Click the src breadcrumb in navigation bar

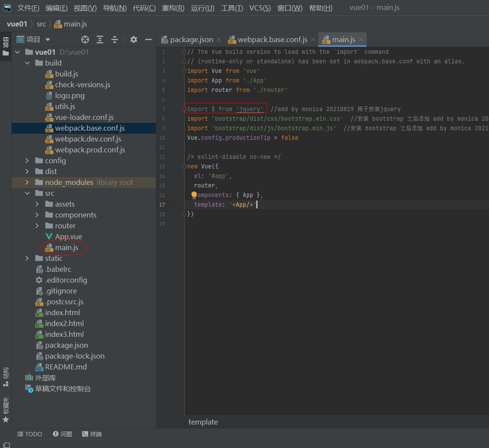(x=41, y=24)
